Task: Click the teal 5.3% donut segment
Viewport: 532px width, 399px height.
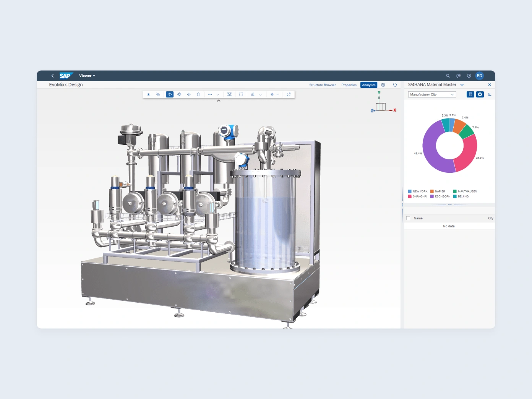Action: point(446,125)
